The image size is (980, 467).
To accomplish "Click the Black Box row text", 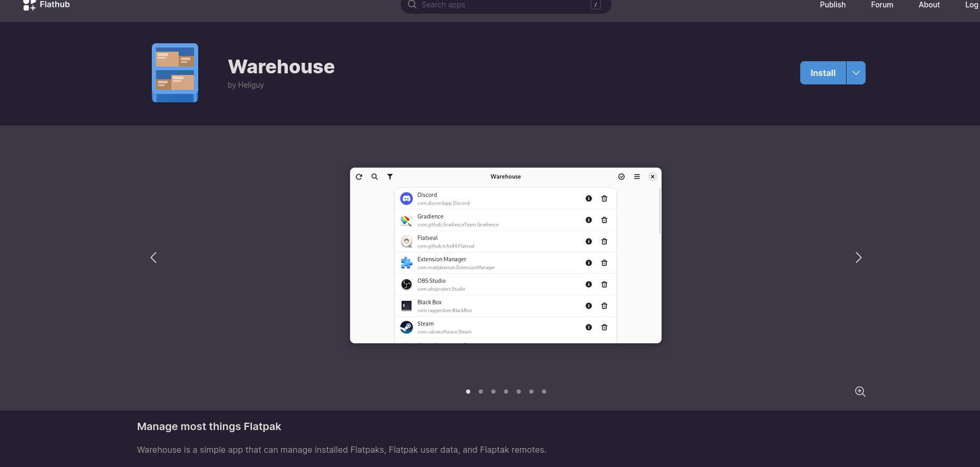I will (444, 306).
